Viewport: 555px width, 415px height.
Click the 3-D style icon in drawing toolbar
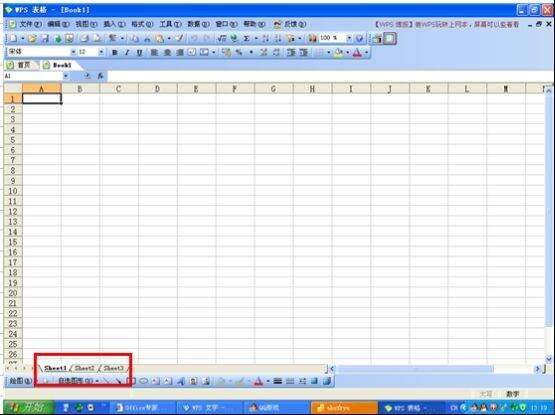pos(326,381)
